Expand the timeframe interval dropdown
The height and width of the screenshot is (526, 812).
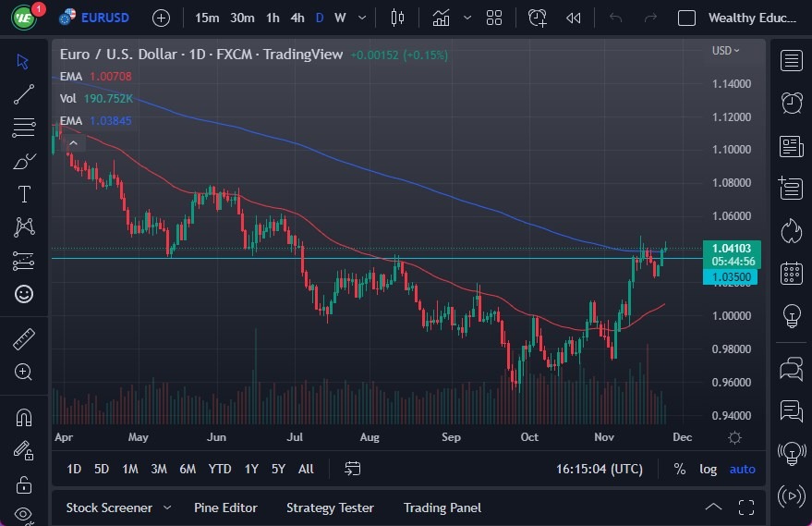pos(361,18)
